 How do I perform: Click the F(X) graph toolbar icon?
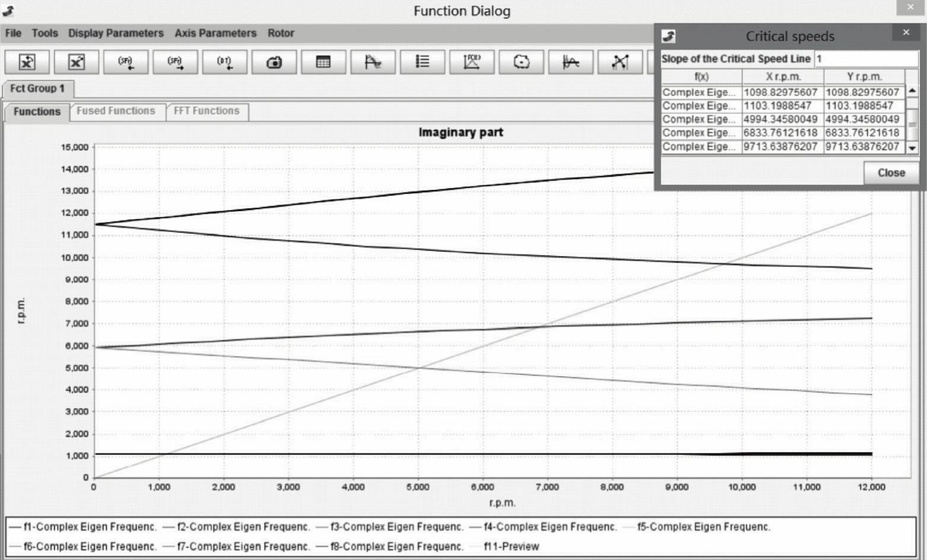coord(472,62)
